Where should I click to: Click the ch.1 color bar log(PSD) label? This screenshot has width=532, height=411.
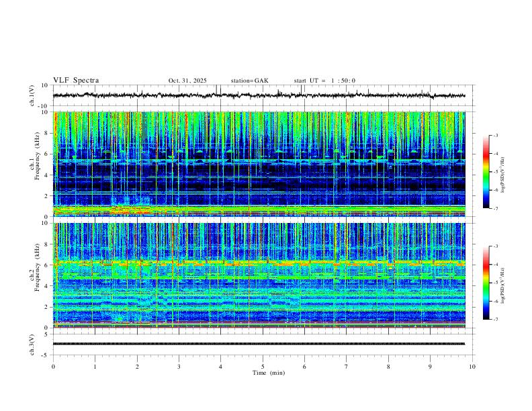click(x=503, y=175)
